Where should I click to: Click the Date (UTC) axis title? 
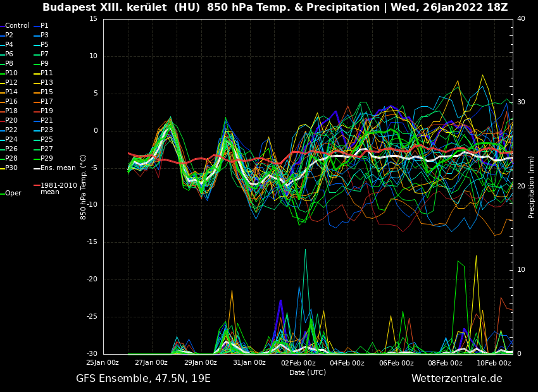tap(308, 372)
